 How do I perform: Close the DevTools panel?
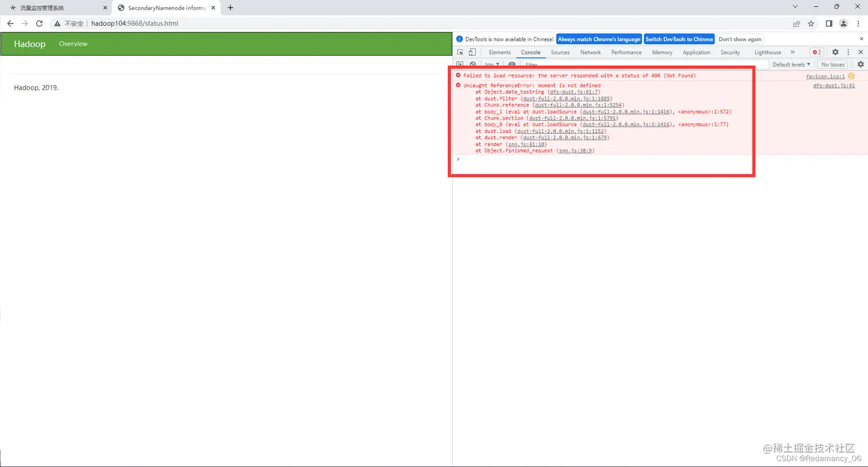pos(861,52)
